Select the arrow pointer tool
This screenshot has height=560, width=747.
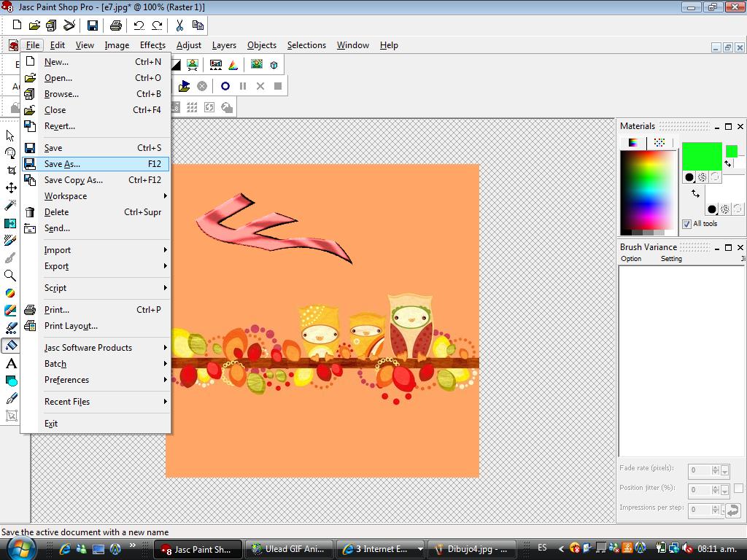coord(10,136)
